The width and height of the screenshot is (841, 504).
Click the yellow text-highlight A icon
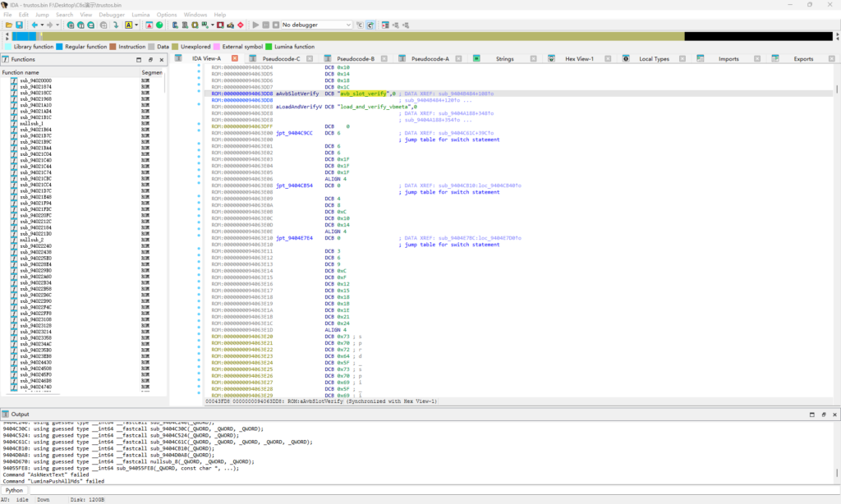pyautogui.click(x=128, y=25)
